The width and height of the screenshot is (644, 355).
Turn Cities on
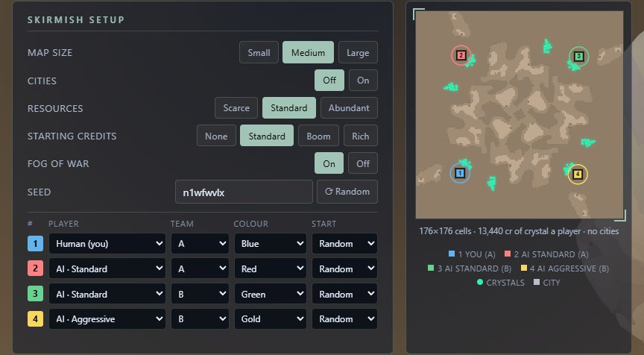tap(363, 80)
